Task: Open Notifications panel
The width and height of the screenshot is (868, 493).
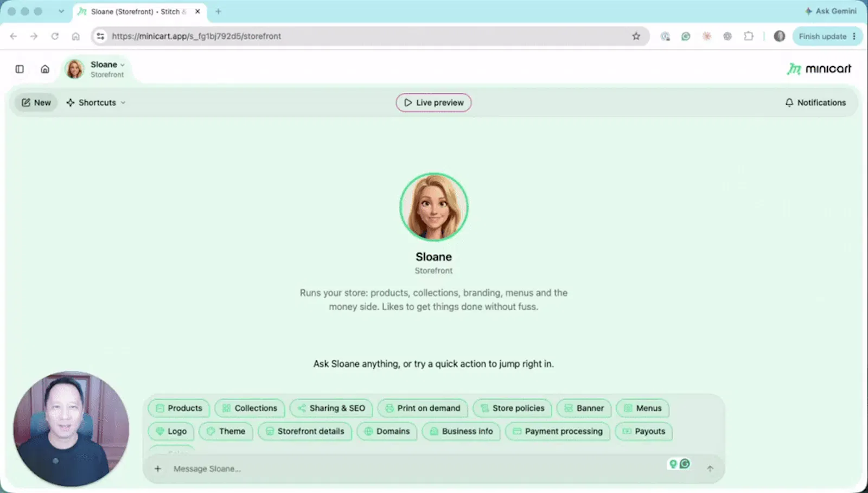Action: pos(815,103)
